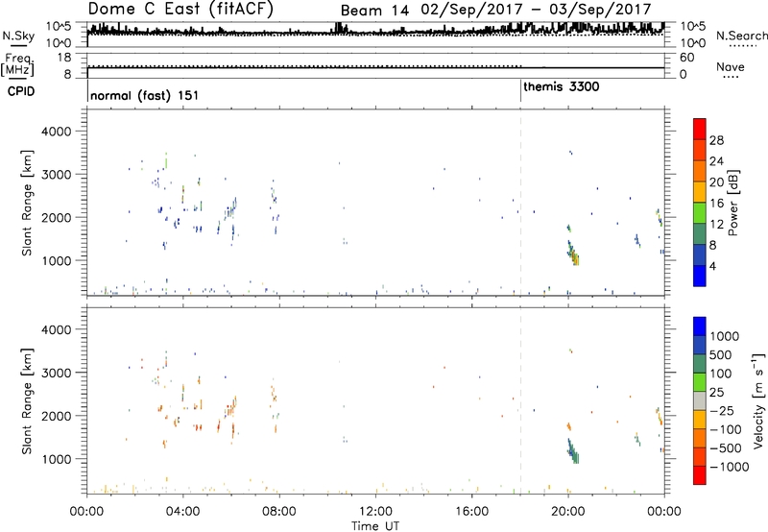The height and width of the screenshot is (532, 768).
Task: Click the '04:00' time tick label
Action: 183,512
